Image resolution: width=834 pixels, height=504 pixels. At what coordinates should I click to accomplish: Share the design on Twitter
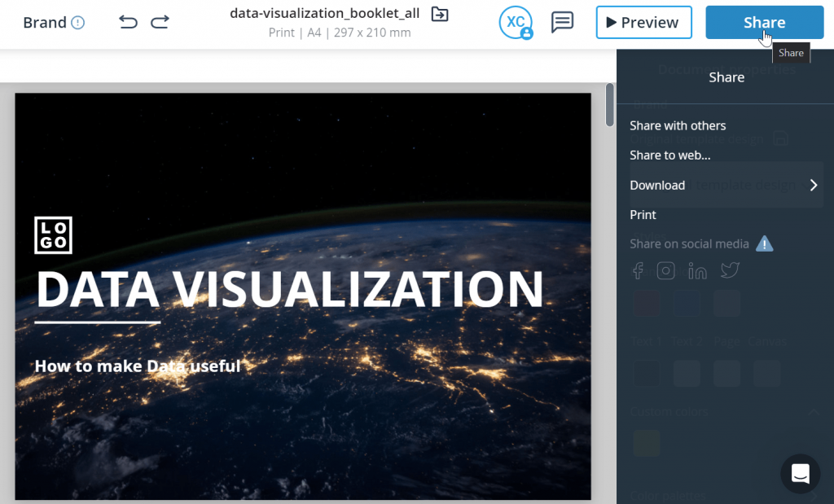729,270
